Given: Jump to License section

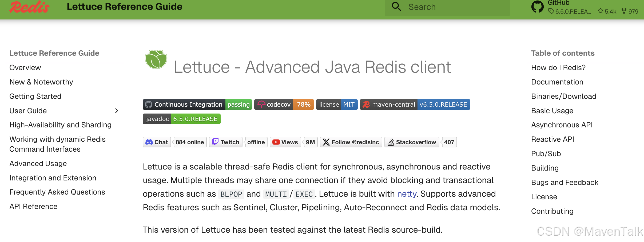Looking at the screenshot, I should (x=544, y=197).
